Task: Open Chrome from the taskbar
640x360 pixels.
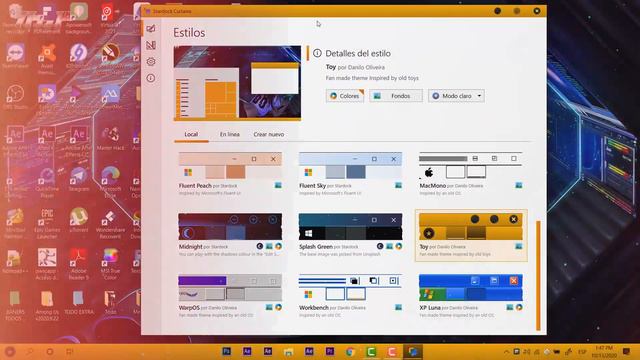Action: pos(350,351)
